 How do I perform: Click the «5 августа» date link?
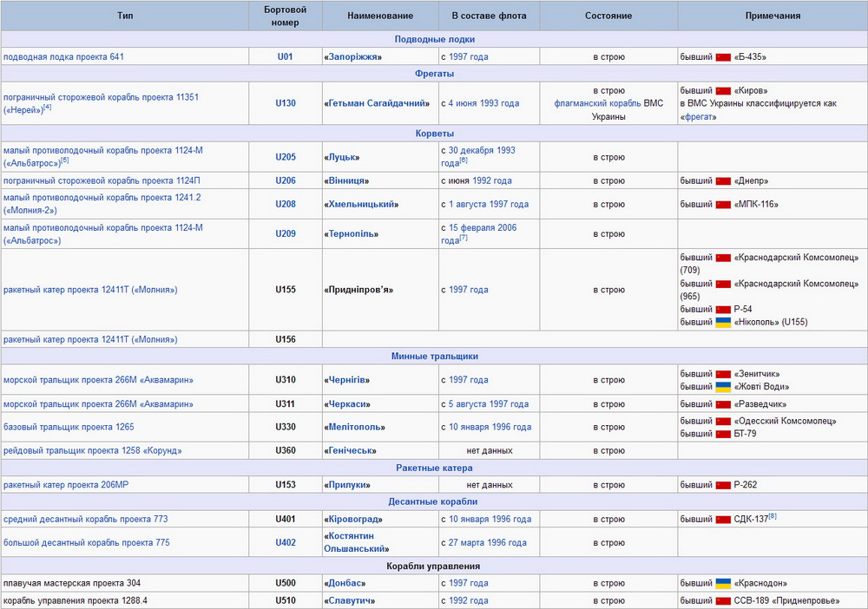pos(468,404)
